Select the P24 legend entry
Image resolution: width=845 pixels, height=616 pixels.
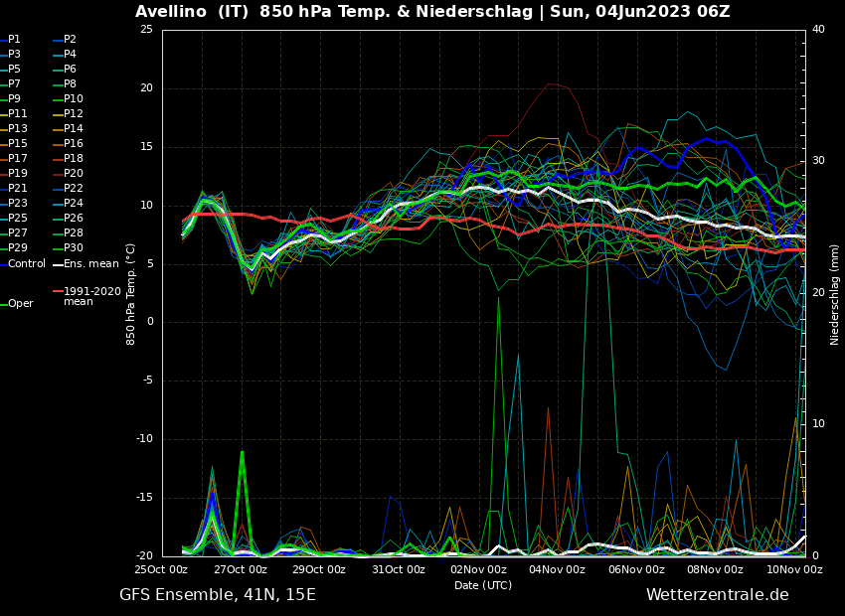tap(74, 204)
